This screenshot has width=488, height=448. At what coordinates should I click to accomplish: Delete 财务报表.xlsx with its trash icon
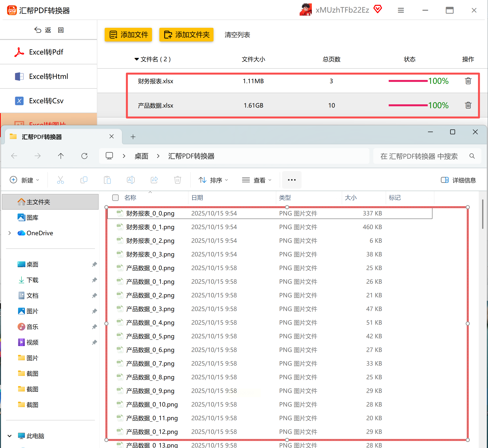[468, 81]
